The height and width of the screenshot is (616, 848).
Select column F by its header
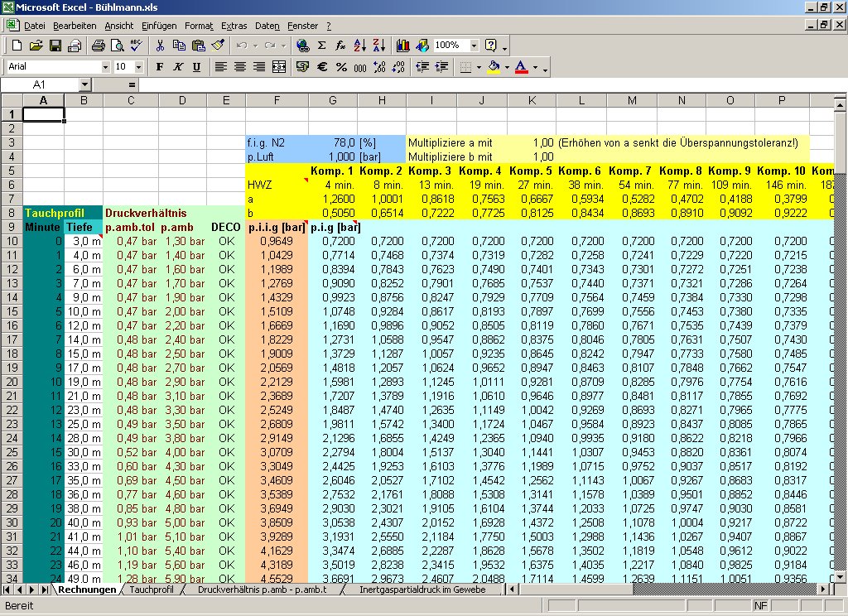277,100
